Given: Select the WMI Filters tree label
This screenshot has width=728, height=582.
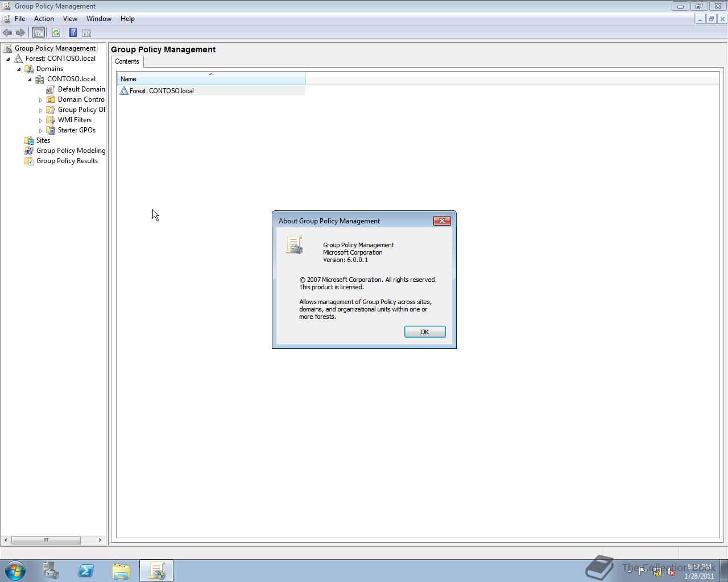Looking at the screenshot, I should tap(75, 120).
